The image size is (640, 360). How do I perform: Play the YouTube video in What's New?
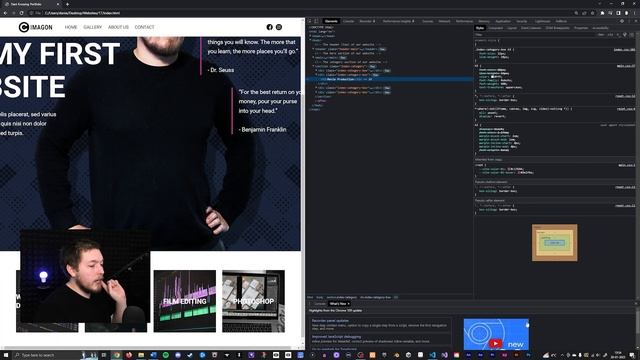click(496, 344)
